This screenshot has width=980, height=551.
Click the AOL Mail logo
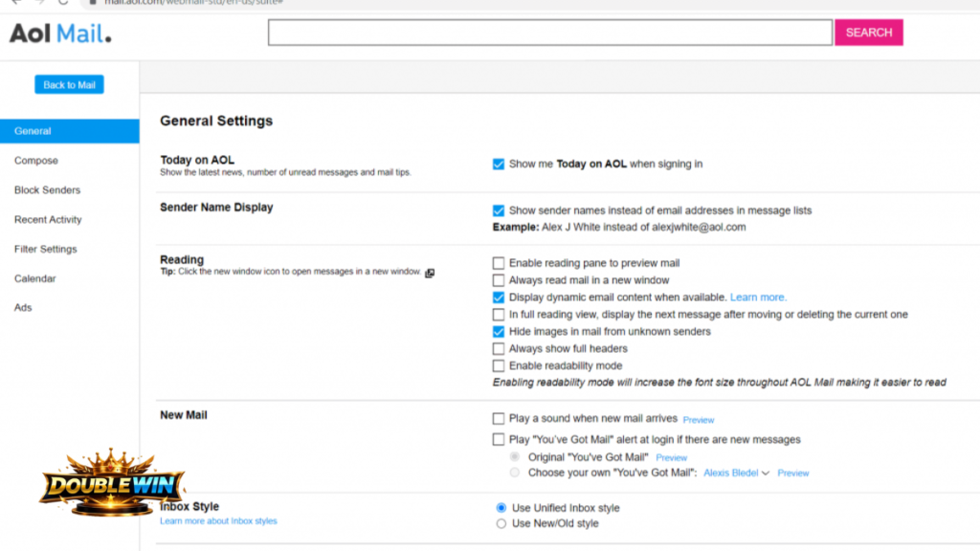[x=60, y=33]
